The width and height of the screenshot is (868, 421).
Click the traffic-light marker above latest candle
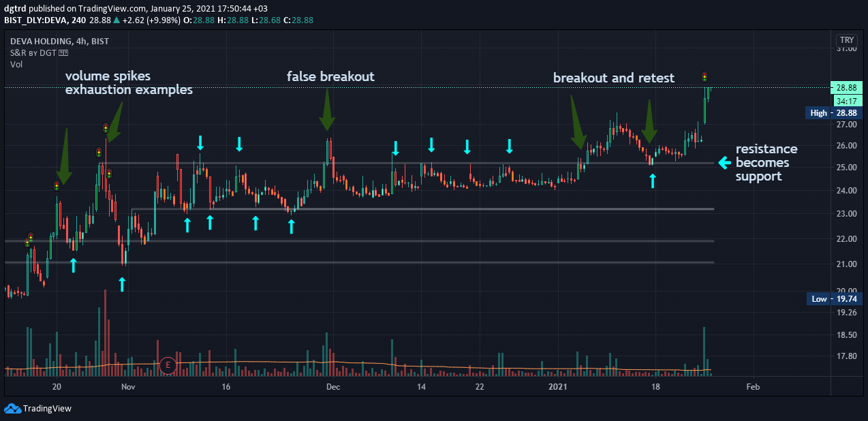point(704,77)
